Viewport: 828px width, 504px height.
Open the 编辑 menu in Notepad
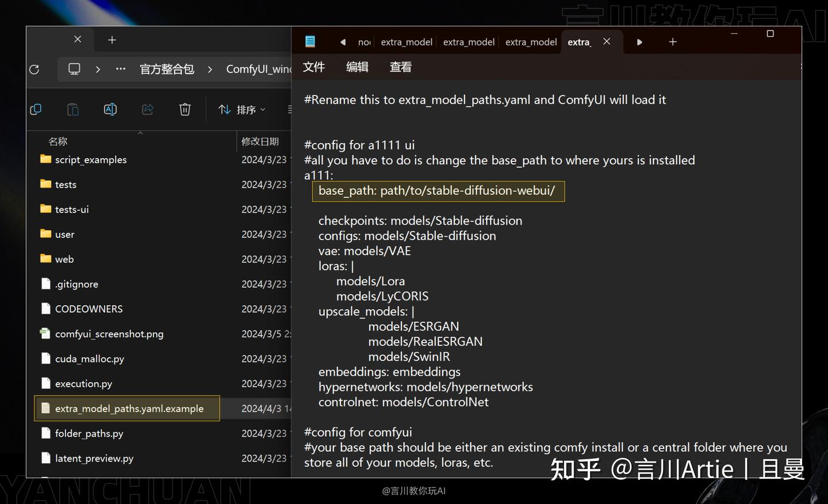tap(357, 67)
